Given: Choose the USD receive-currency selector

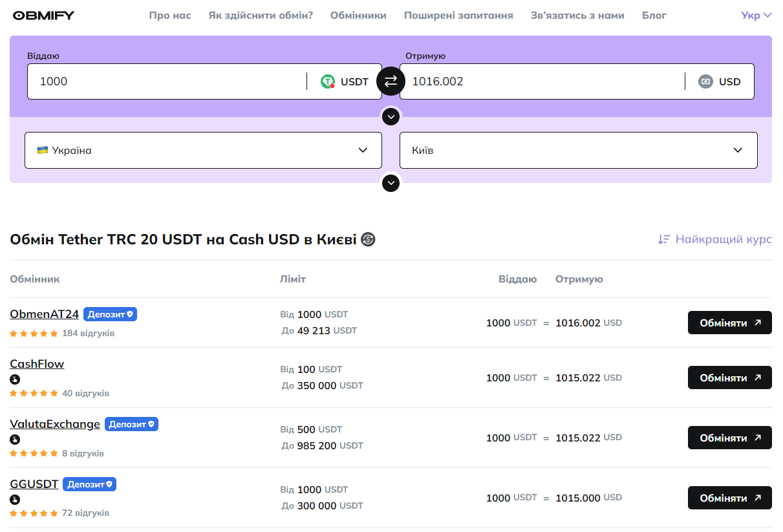Looking at the screenshot, I should click(720, 81).
